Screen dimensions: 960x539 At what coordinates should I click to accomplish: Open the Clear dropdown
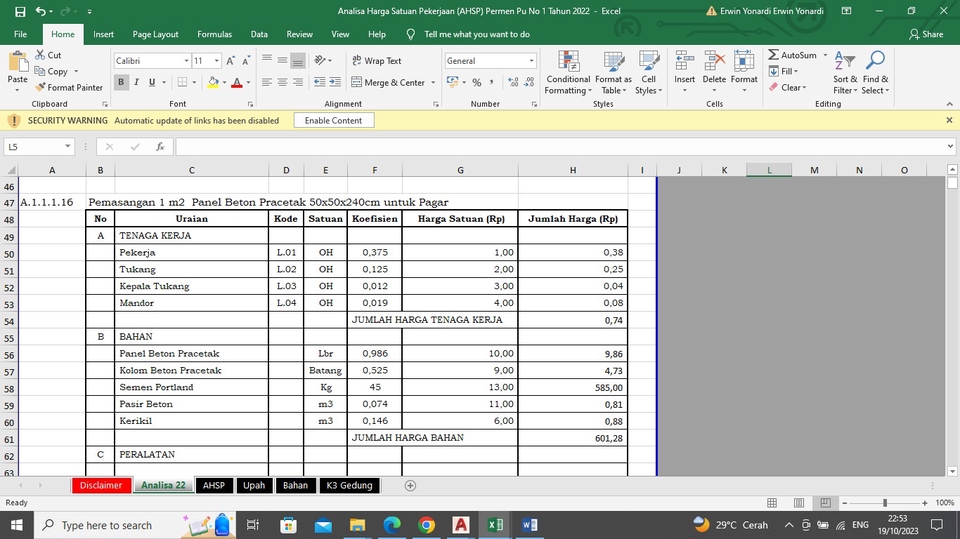(787, 88)
